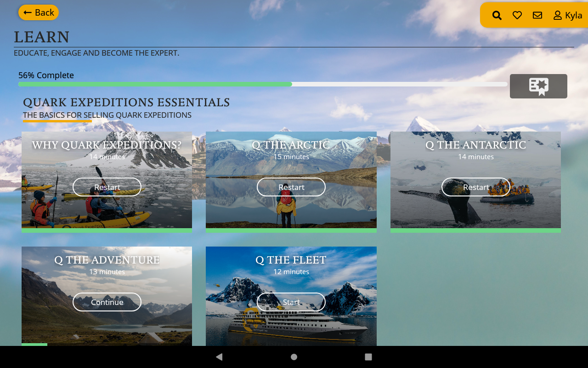Continue the Q The Adventure course
588x368 pixels.
pos(107,302)
